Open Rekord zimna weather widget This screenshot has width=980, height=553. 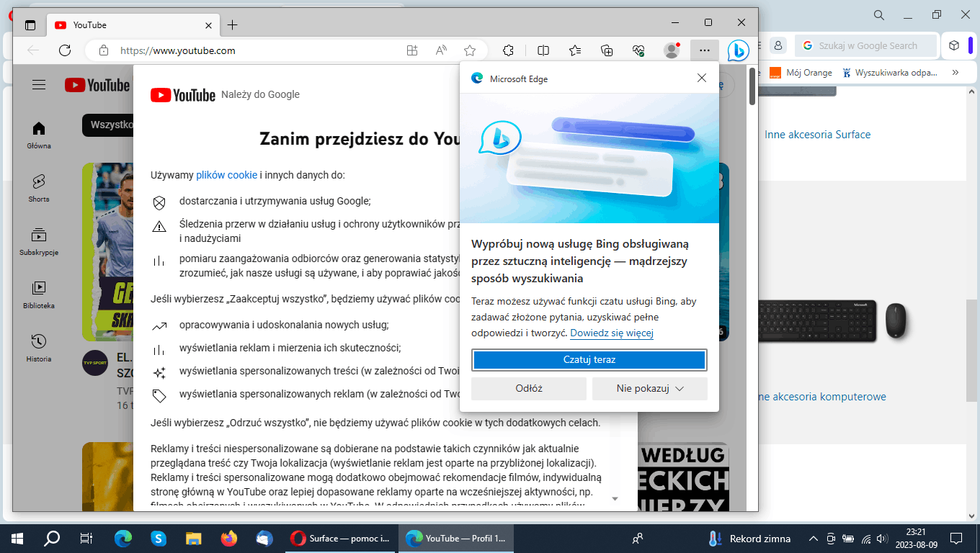pyautogui.click(x=749, y=539)
